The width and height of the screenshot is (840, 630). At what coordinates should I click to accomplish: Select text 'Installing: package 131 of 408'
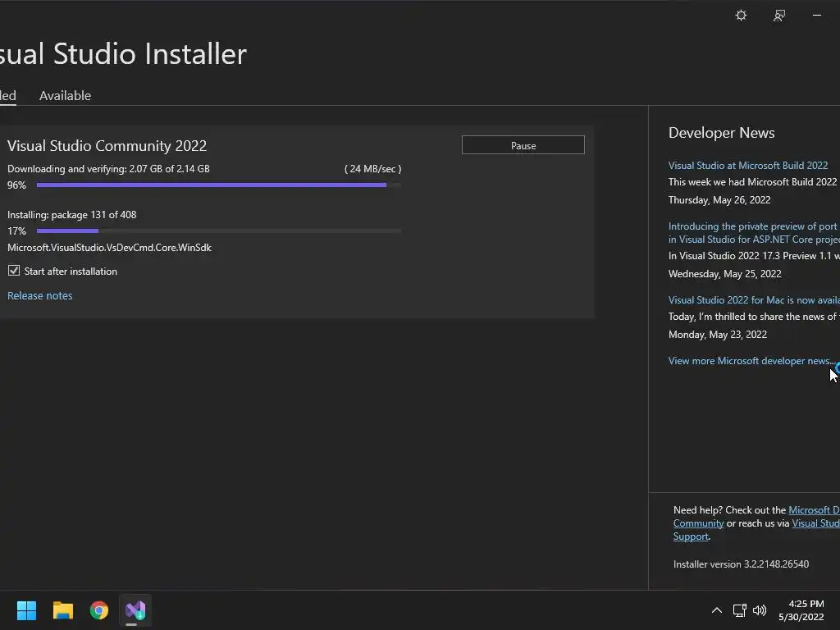(72, 215)
